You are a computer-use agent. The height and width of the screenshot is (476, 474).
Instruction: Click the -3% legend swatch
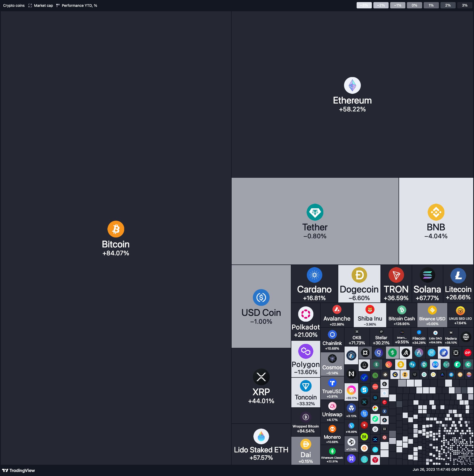364,5
